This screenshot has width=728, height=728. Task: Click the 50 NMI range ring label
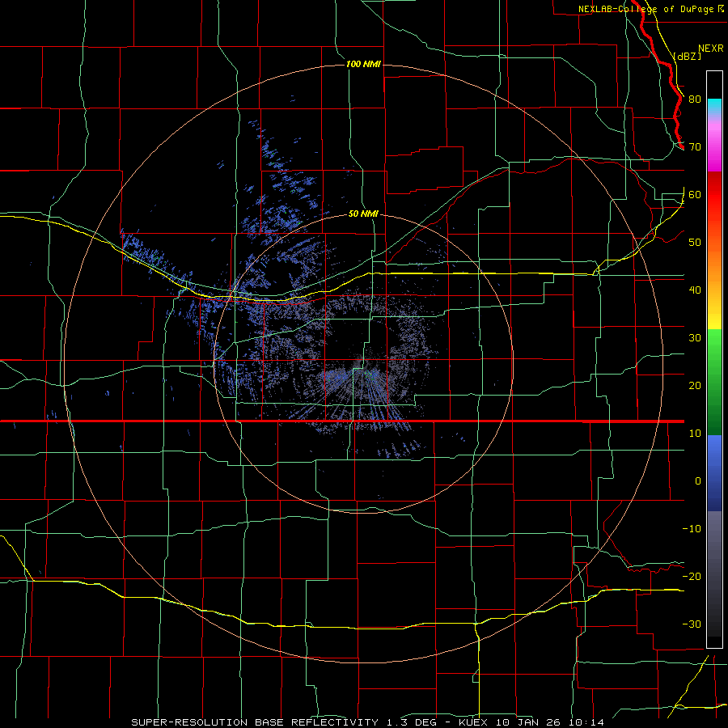[363, 214]
